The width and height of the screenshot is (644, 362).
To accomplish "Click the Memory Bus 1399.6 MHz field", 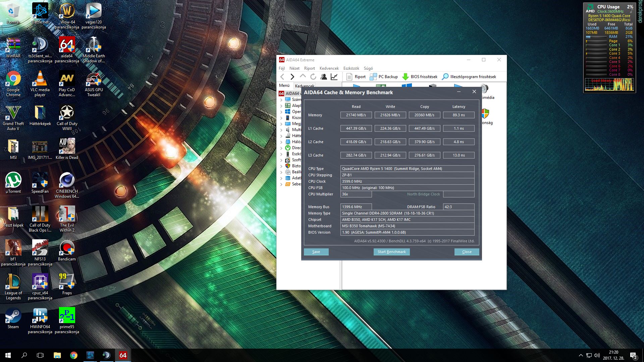I will pos(356,207).
